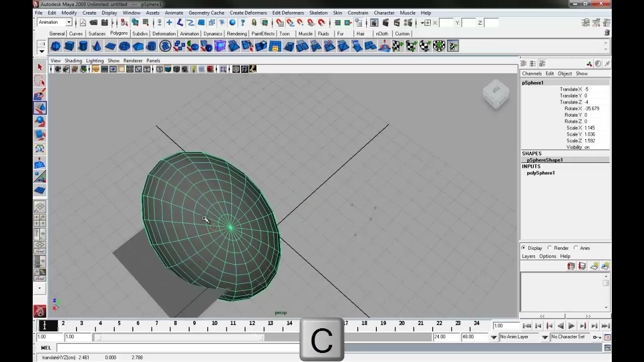Choose the Paint Selection tool
This screenshot has width=644, height=362.
pos(40,95)
